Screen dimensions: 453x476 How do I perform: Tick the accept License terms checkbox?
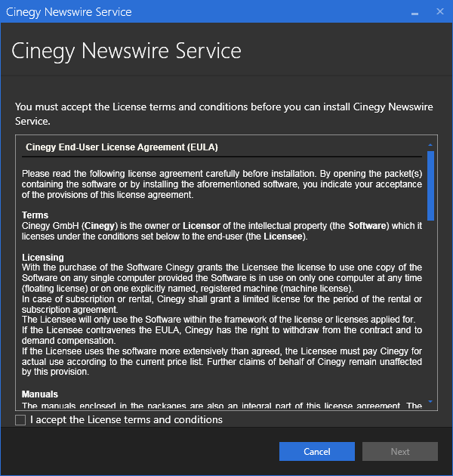coord(20,420)
